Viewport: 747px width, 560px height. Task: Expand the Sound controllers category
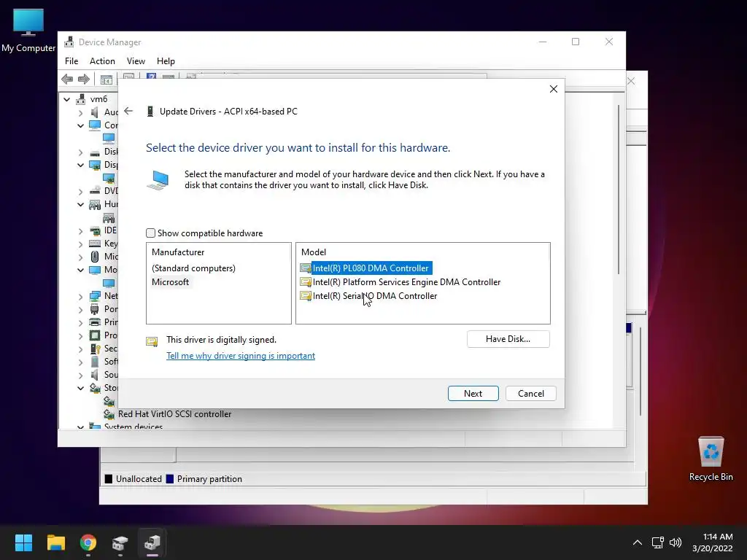pyautogui.click(x=80, y=375)
